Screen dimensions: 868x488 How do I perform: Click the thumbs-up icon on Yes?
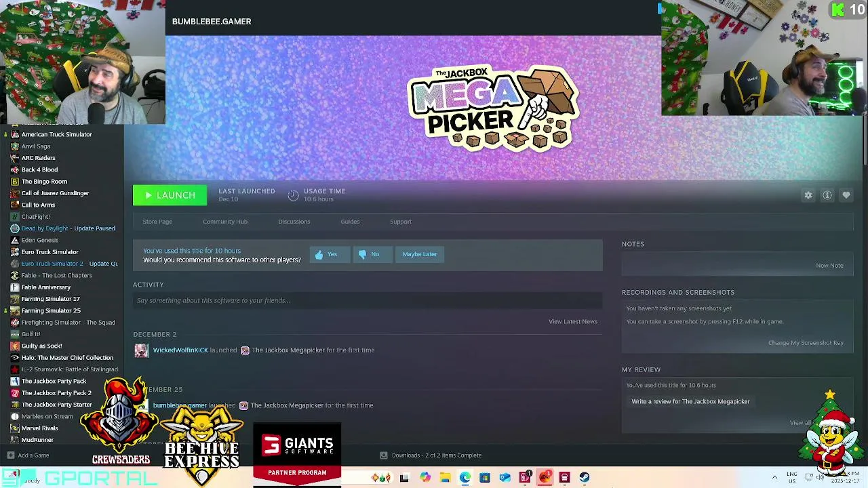[x=319, y=254]
